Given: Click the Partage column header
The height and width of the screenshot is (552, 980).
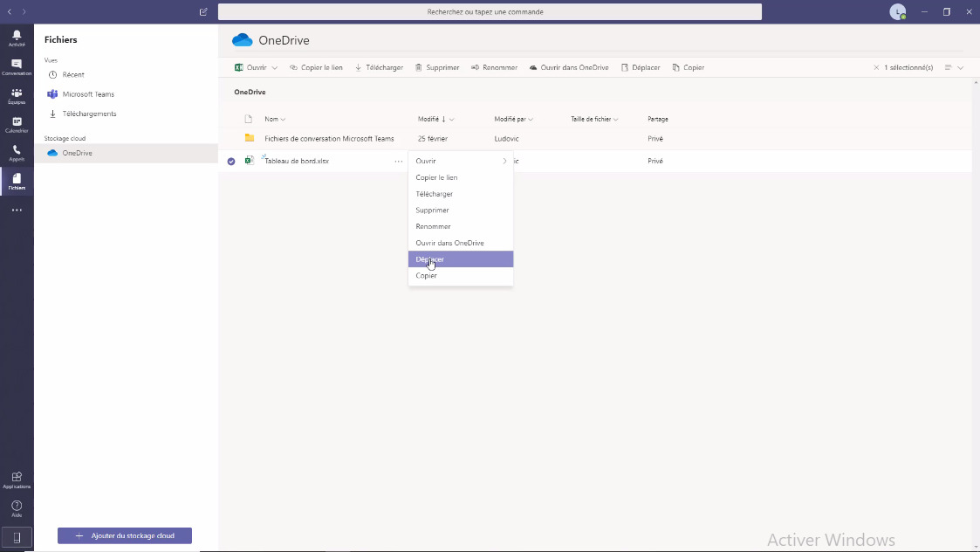Looking at the screenshot, I should 657,119.
